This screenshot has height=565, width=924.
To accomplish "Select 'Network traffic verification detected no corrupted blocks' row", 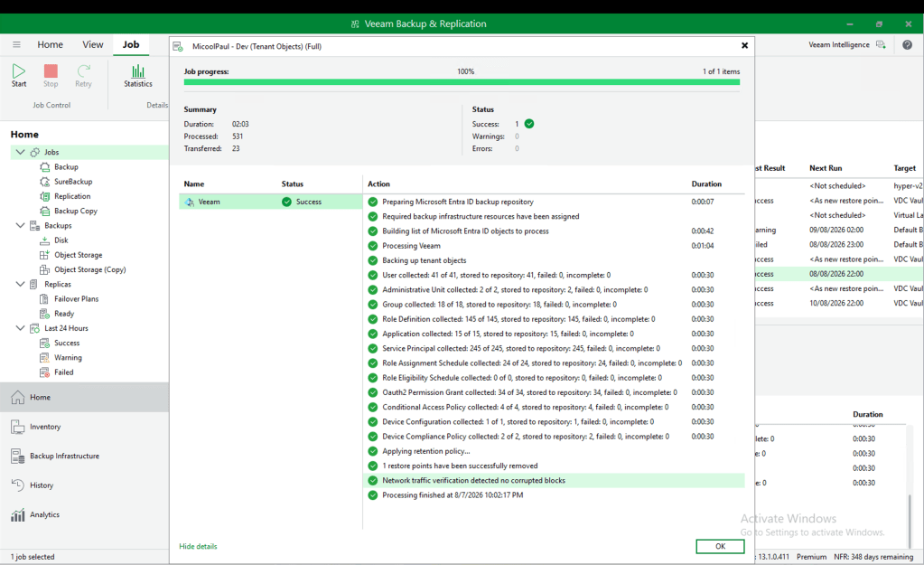I will (554, 481).
